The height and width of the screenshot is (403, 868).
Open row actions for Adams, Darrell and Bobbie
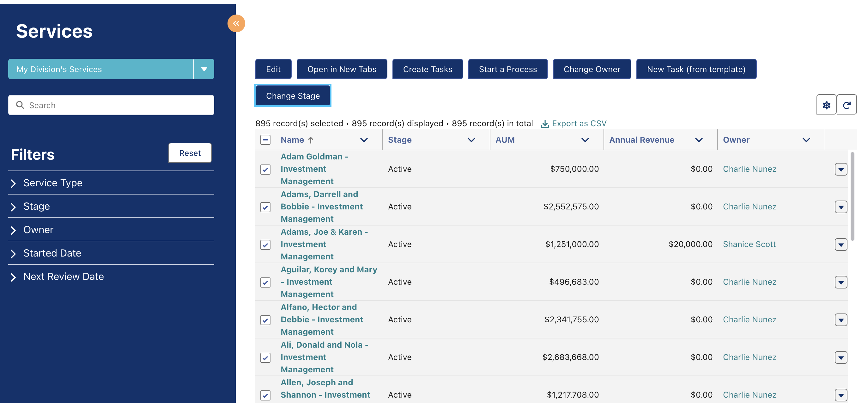[x=841, y=207]
